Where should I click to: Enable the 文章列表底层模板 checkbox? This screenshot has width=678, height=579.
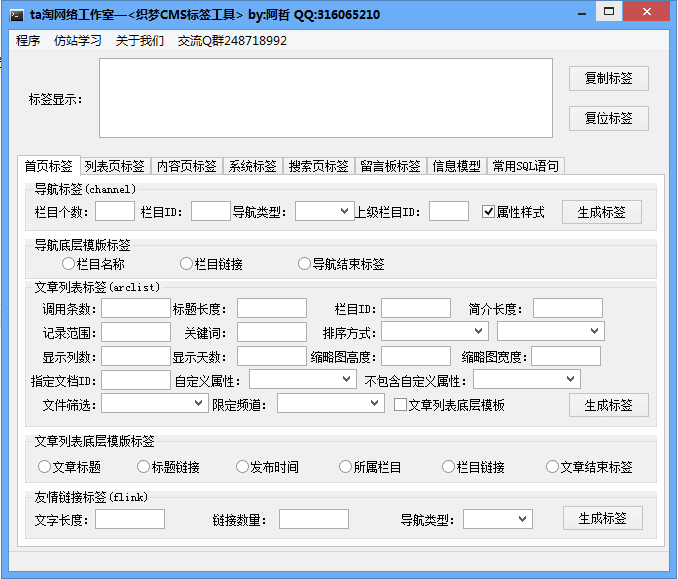pos(401,405)
